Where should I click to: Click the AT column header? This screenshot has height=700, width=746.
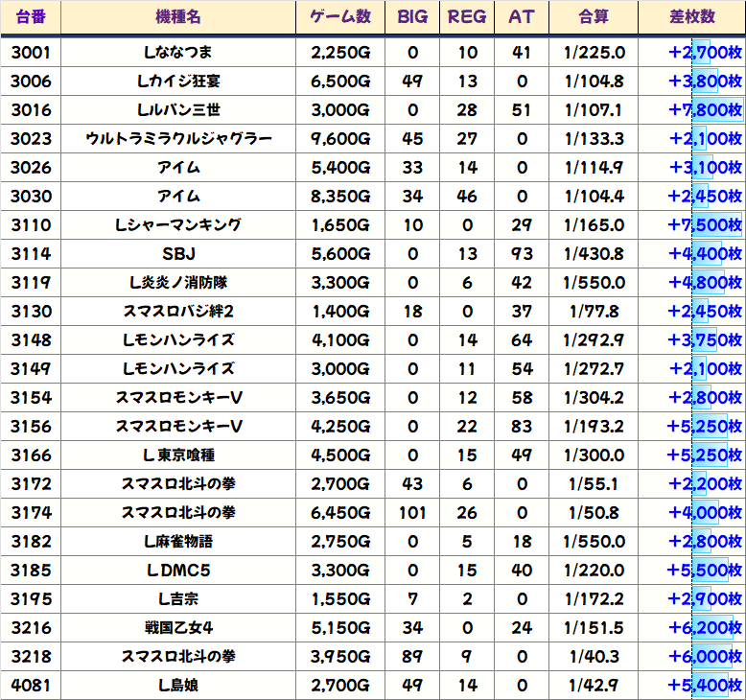(x=522, y=17)
